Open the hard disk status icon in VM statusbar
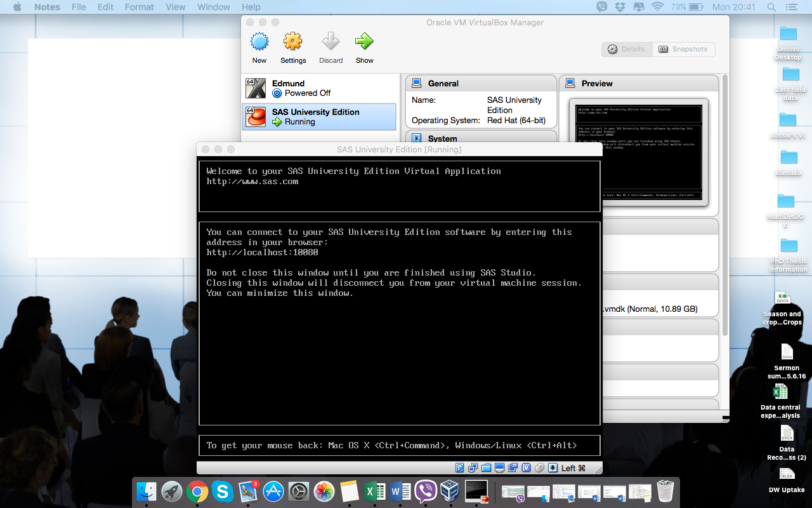 tap(459, 467)
